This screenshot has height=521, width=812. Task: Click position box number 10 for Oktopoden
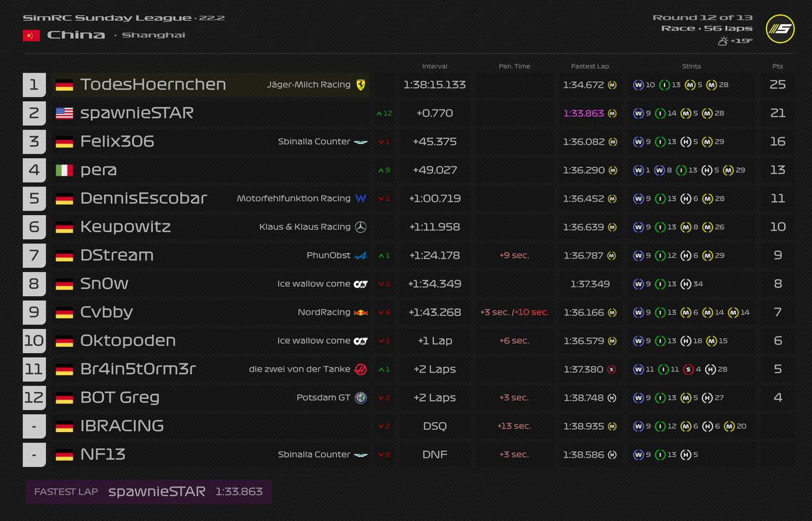point(34,341)
